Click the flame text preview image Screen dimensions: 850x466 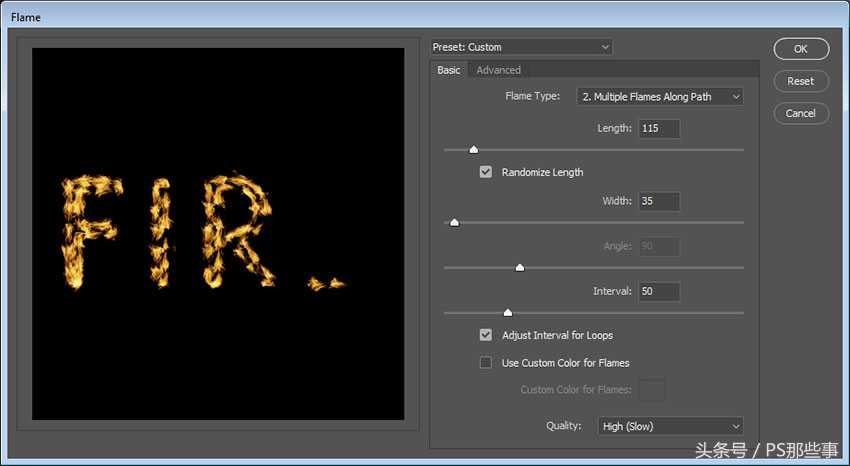point(218,234)
